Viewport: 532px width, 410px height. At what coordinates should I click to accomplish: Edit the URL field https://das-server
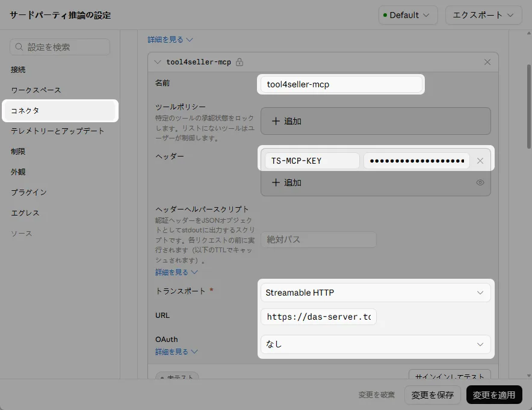[318, 317]
